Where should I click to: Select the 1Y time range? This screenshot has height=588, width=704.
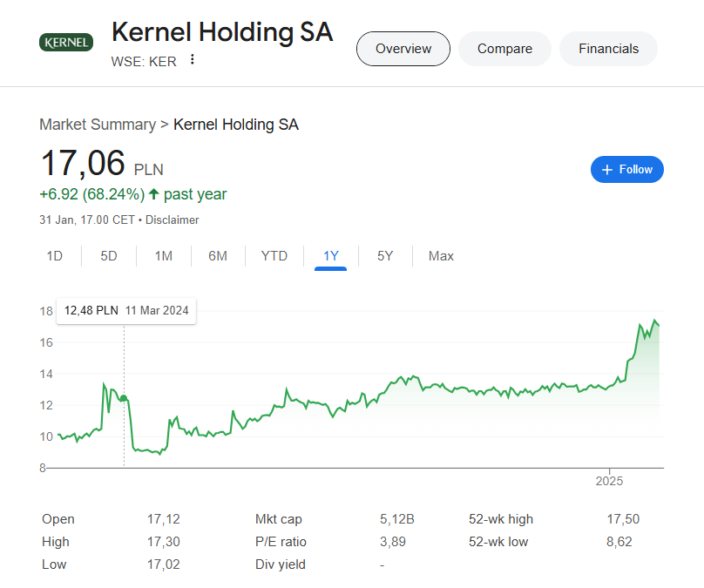[x=331, y=256]
